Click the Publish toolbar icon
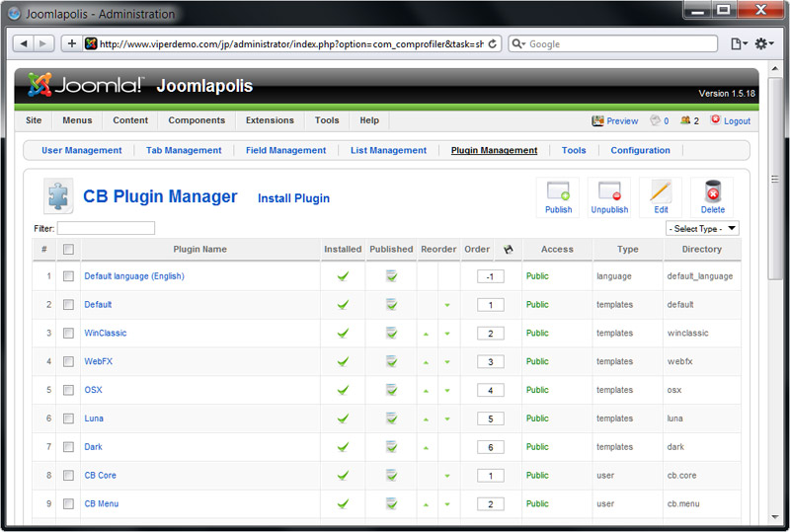This screenshot has height=532, width=790. [558, 197]
